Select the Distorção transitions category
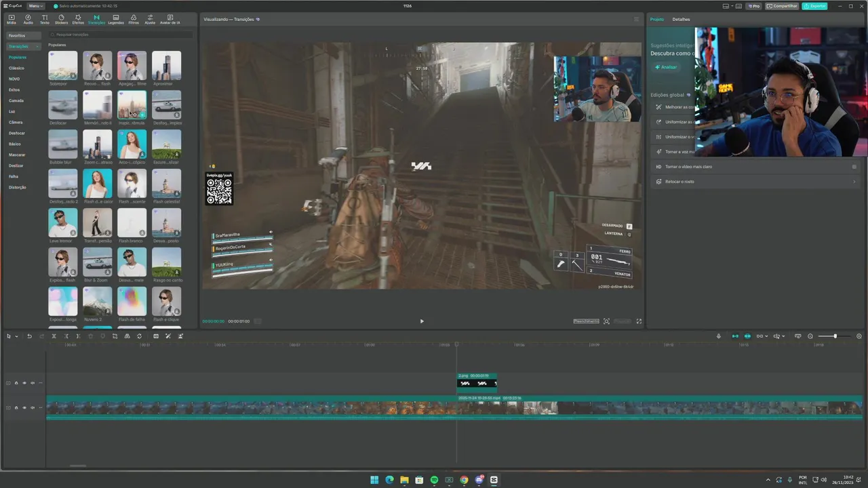The image size is (868, 488). coord(18,187)
